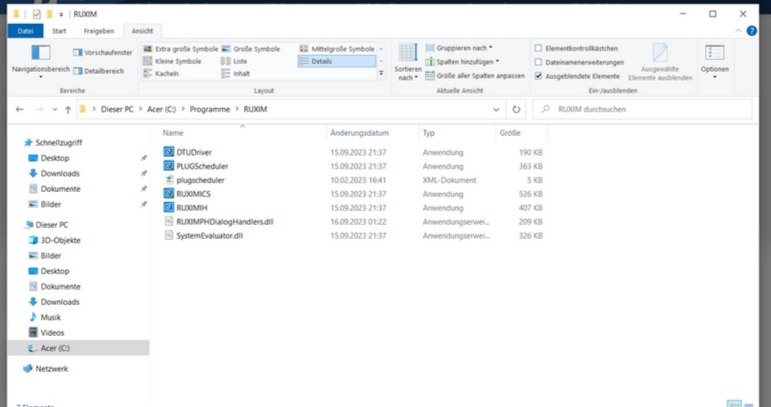Open Netzwerk in navigation pane

click(52, 369)
